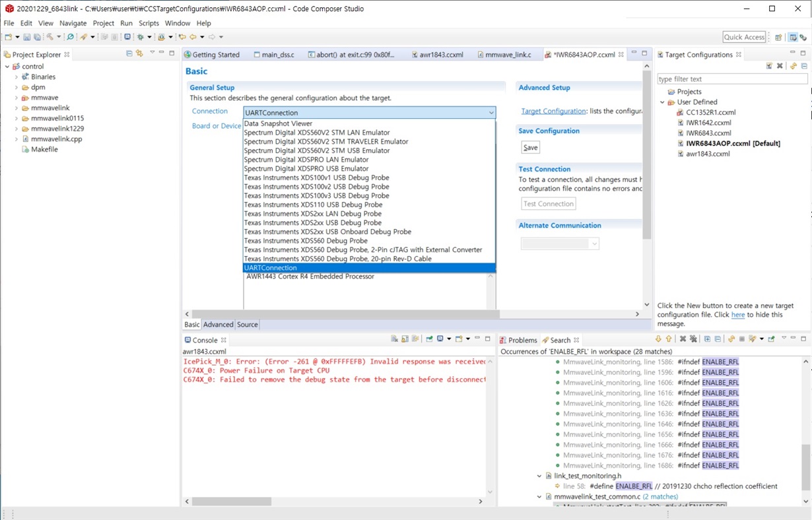Open the Scripts menu
812x520 pixels.
[x=149, y=23]
